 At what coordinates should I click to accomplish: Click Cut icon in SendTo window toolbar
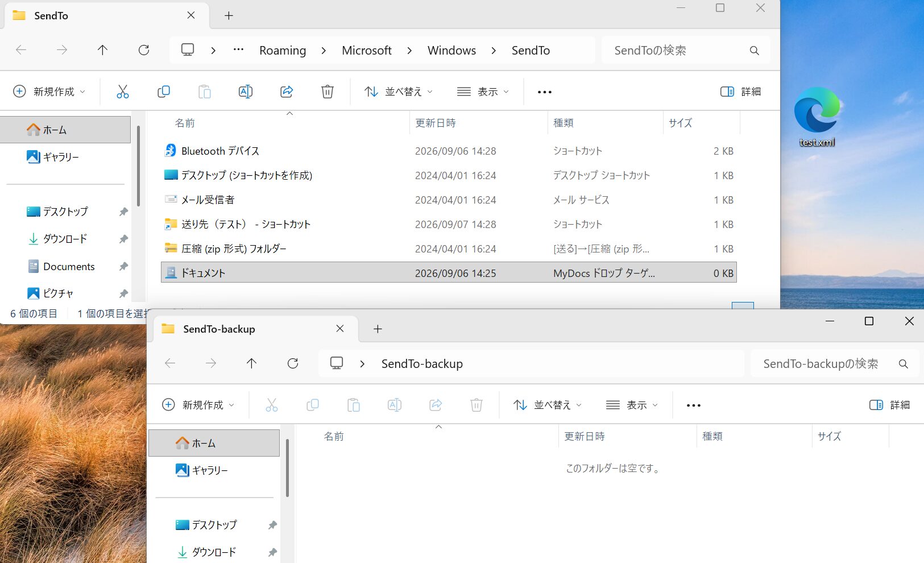(123, 92)
